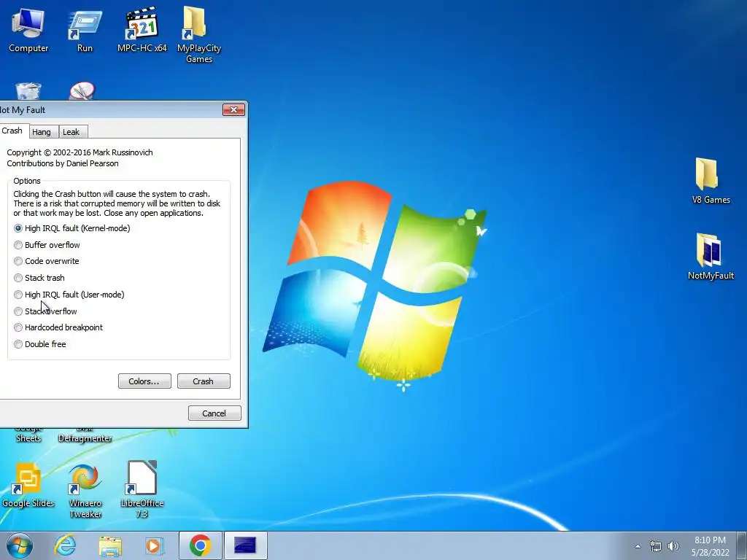Show hidden system tray icons

638,546
